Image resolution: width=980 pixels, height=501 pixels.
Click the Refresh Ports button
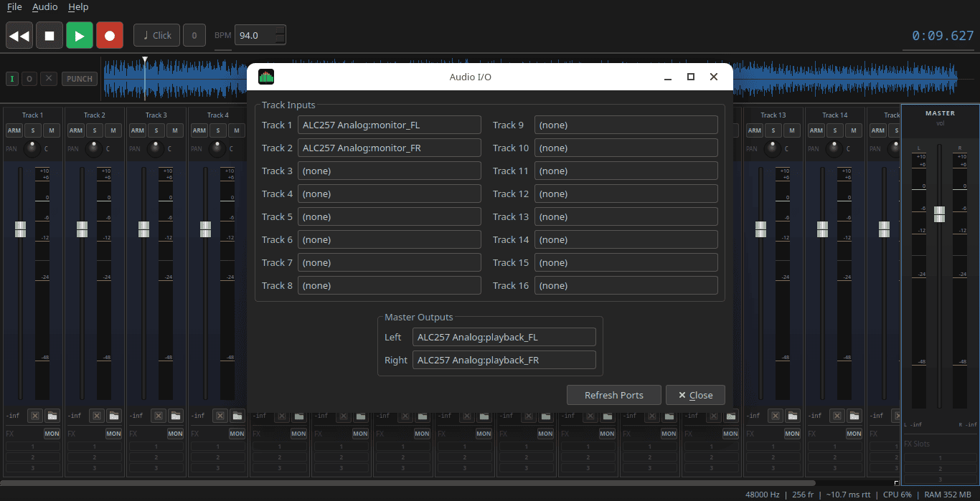614,395
